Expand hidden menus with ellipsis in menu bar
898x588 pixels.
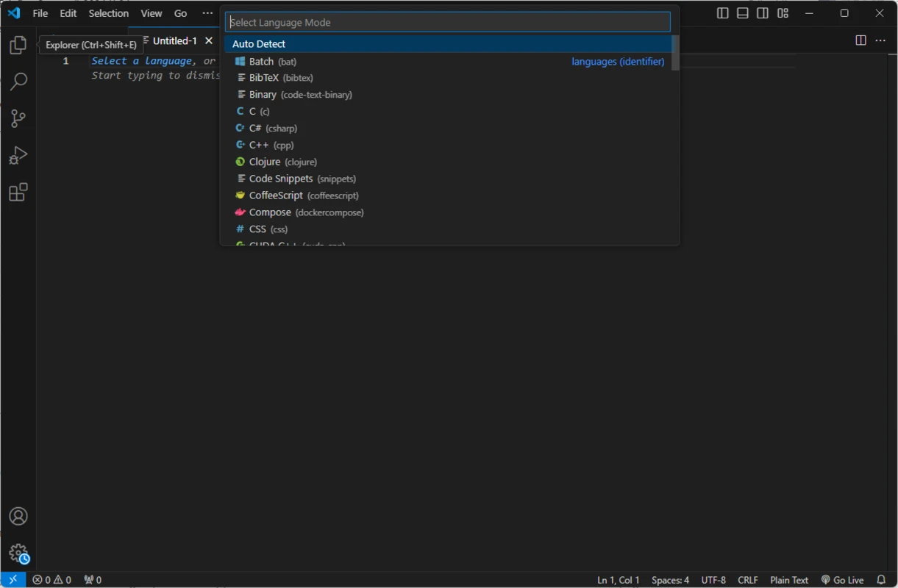coord(207,13)
